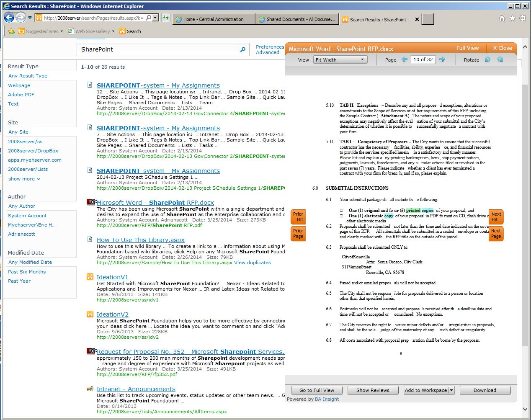Click the Add to Favorites Bar star icon

(x=11, y=31)
